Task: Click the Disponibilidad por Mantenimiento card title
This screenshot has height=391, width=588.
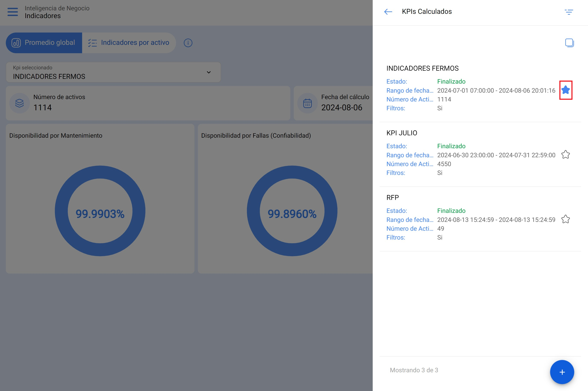Action: coord(56,136)
